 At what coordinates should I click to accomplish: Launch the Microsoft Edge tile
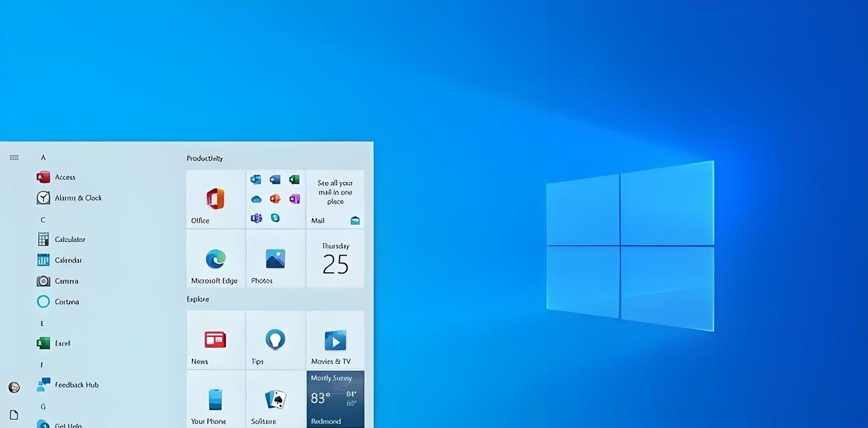coord(216,259)
